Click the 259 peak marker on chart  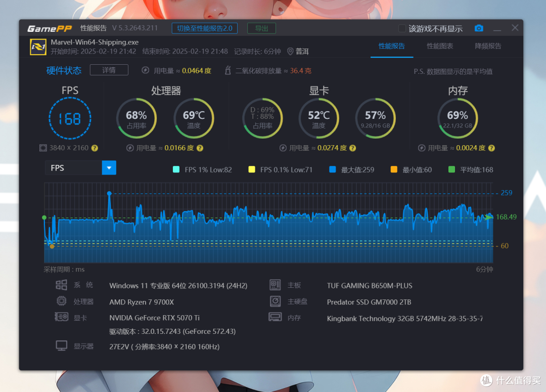(109, 193)
